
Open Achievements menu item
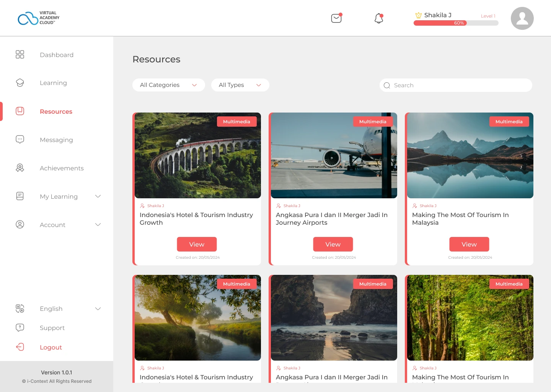coord(62,168)
